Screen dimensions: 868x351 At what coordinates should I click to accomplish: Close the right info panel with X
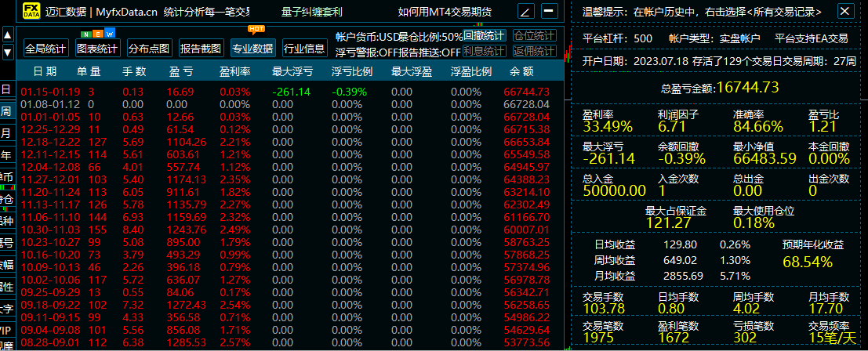pyautogui.click(x=845, y=11)
